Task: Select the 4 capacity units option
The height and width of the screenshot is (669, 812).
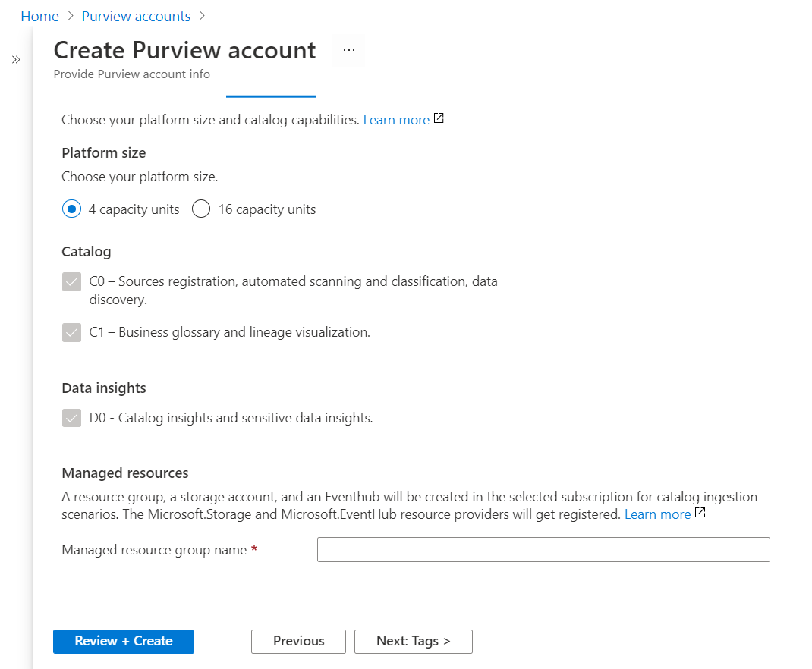Action: pos(72,209)
